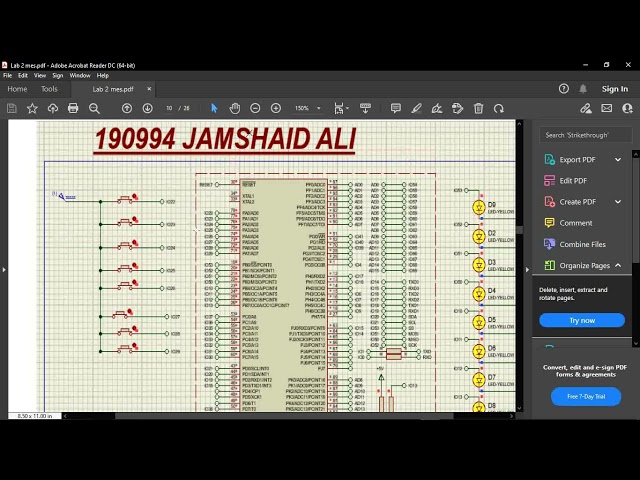Image resolution: width=640 pixels, height=480 pixels.
Task: Open the File menu
Action: (x=7, y=76)
